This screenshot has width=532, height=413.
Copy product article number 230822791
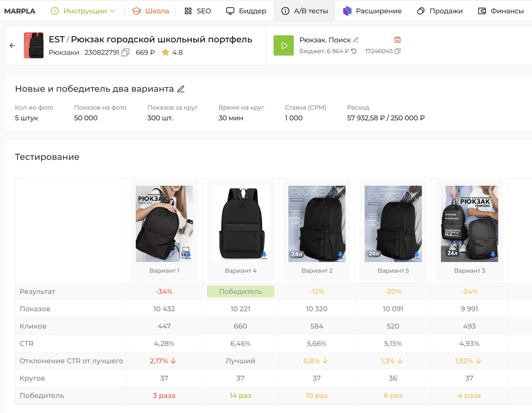tap(125, 52)
